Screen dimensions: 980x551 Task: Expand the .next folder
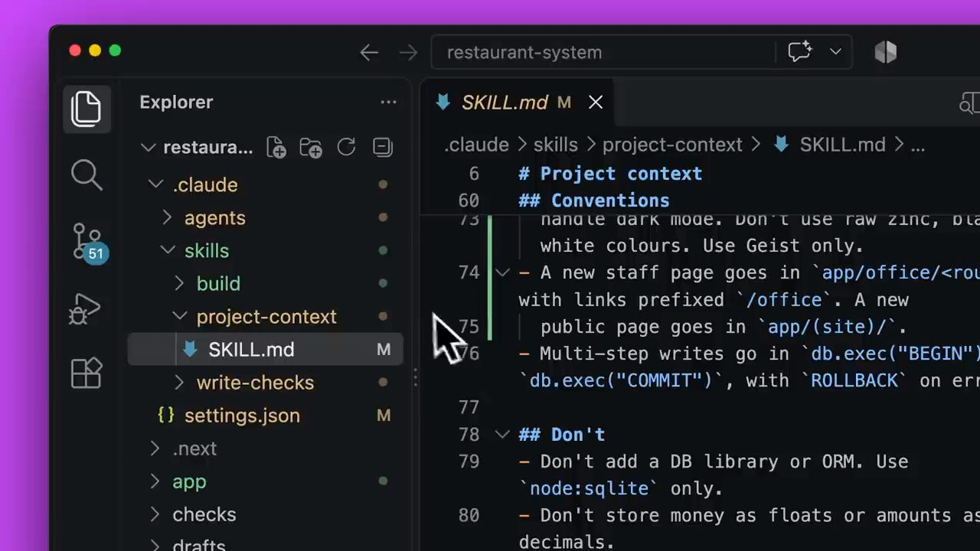[155, 448]
